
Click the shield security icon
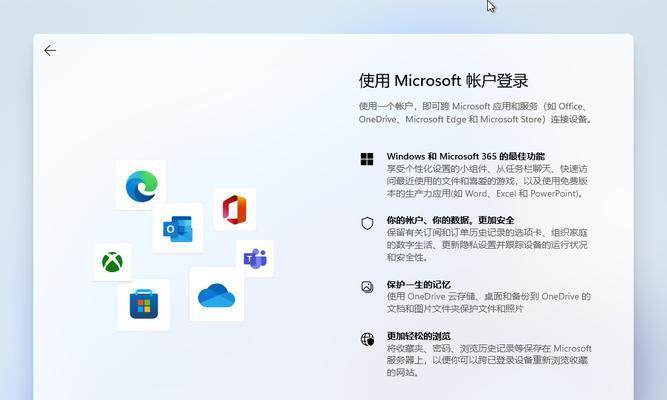[x=367, y=223]
